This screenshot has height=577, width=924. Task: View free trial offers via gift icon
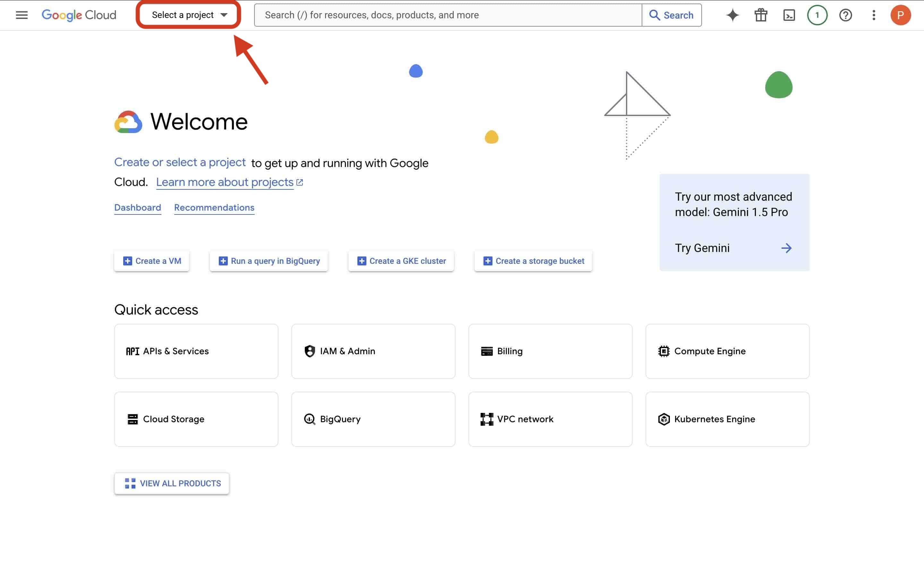[760, 15]
